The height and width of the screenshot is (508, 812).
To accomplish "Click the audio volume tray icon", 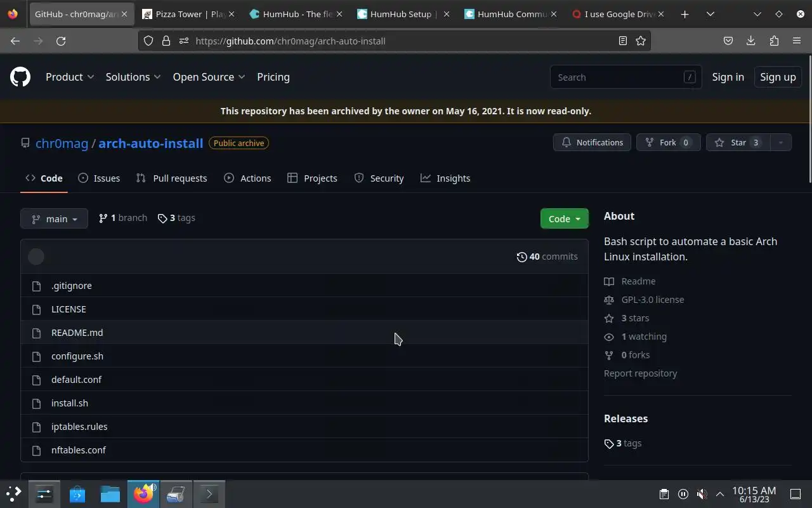I will coord(702,494).
